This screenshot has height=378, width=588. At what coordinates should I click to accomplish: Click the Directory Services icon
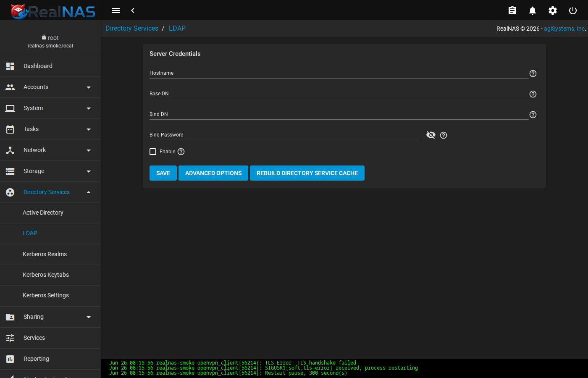10,192
